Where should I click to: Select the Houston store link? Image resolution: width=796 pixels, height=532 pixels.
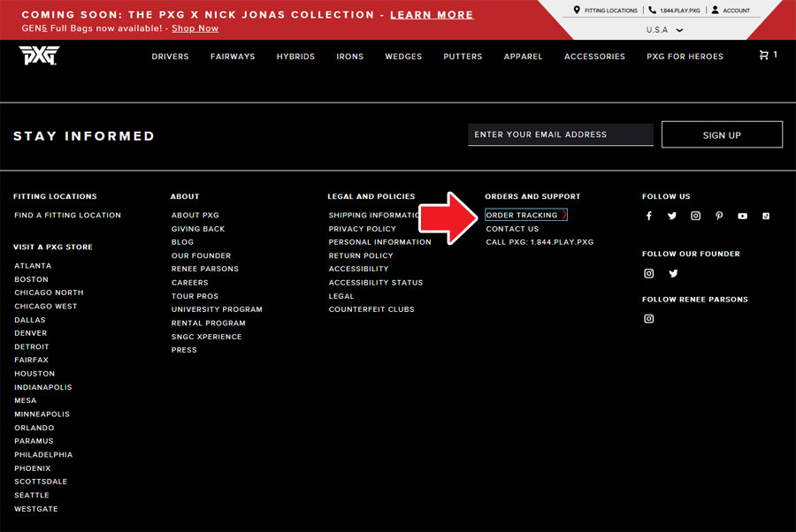[34, 374]
